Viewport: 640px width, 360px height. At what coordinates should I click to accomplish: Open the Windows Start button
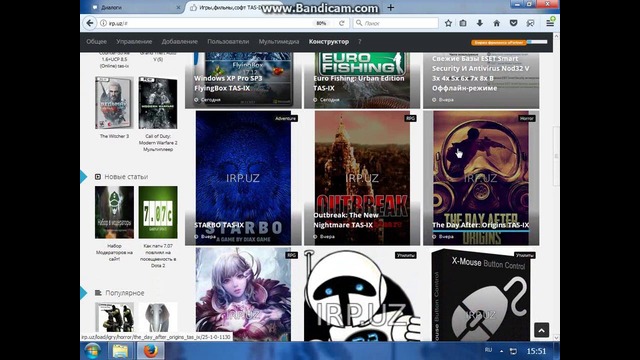point(93,351)
